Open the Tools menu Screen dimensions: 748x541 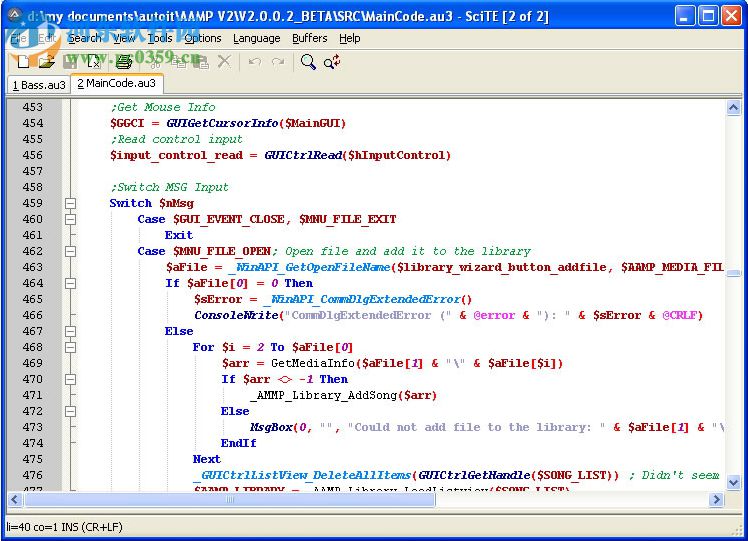tap(159, 38)
